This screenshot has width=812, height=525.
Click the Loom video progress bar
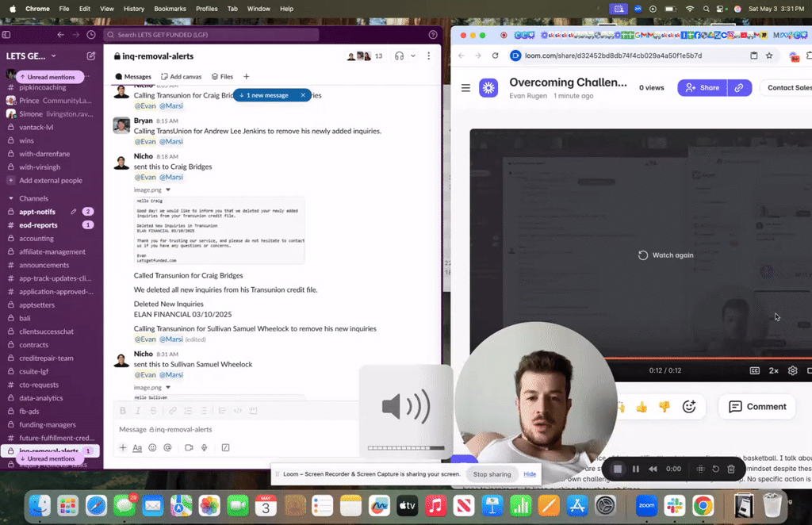708,358
